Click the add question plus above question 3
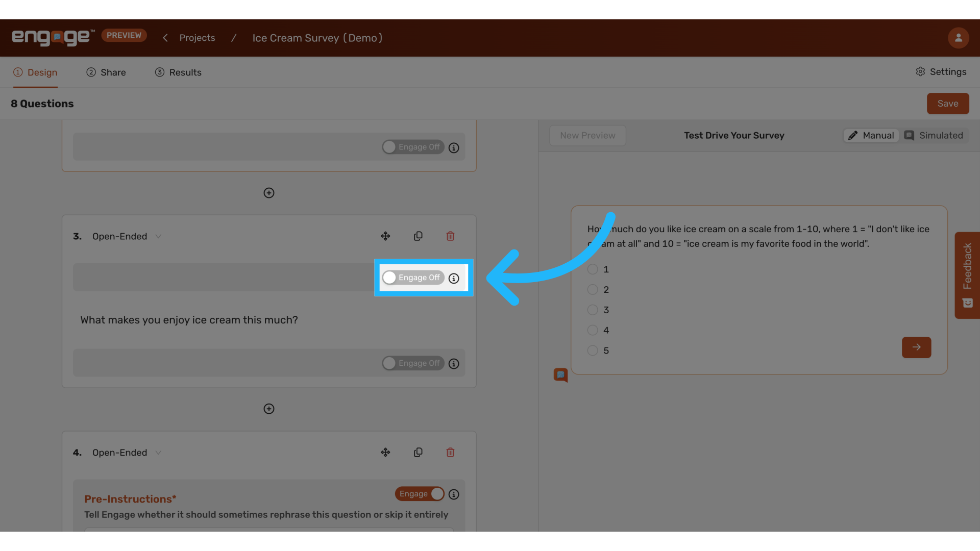Image resolution: width=980 pixels, height=551 pixels. [x=269, y=193]
